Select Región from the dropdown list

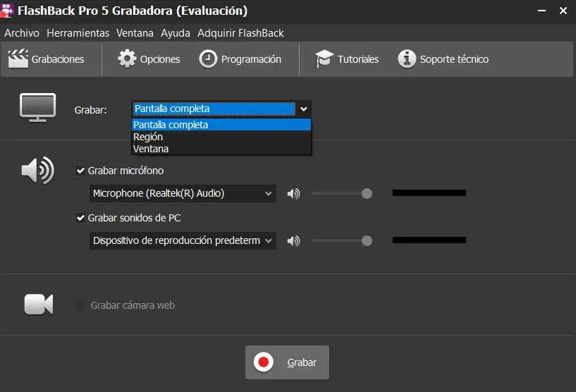click(x=221, y=137)
